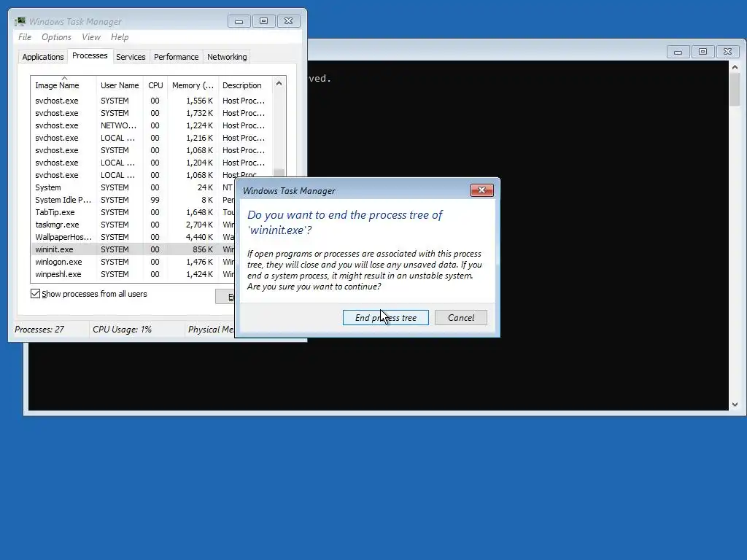Close the command prompt window behind
Screen dimensions: 747x560
pyautogui.click(x=727, y=52)
